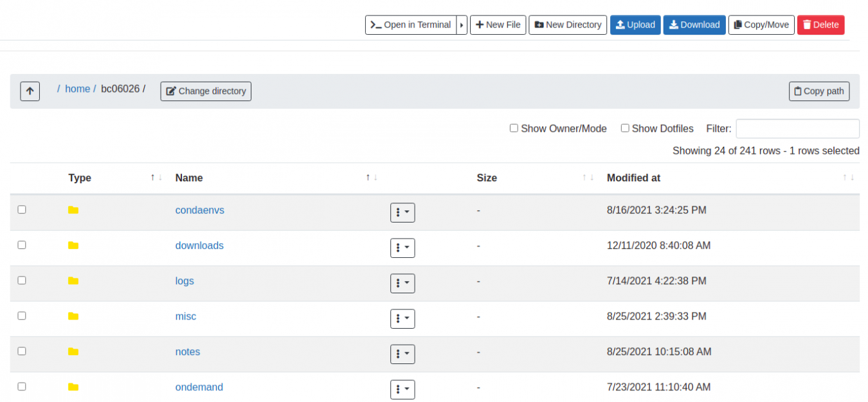
Task: Check the box beside the misc folder
Action: (22, 316)
